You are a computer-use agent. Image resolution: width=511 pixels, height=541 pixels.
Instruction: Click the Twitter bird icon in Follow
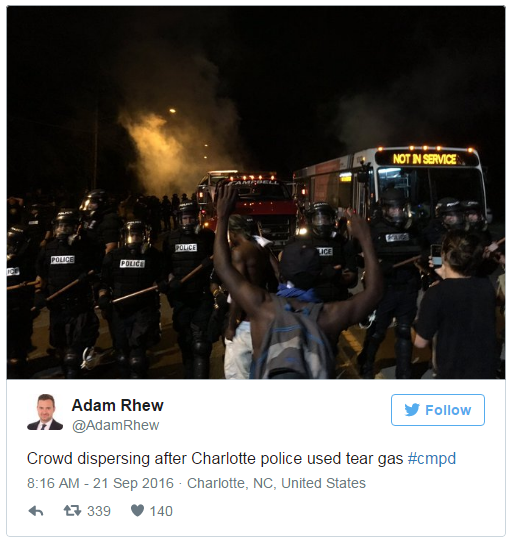(x=412, y=410)
